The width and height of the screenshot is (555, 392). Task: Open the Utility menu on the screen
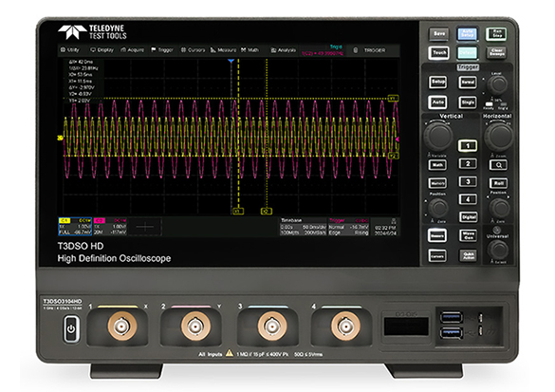pyautogui.click(x=70, y=50)
